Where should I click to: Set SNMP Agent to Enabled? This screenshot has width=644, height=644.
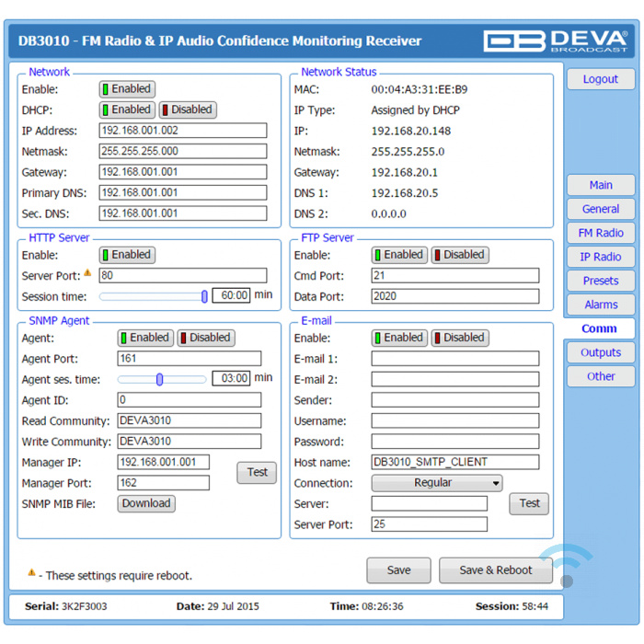click(x=145, y=338)
